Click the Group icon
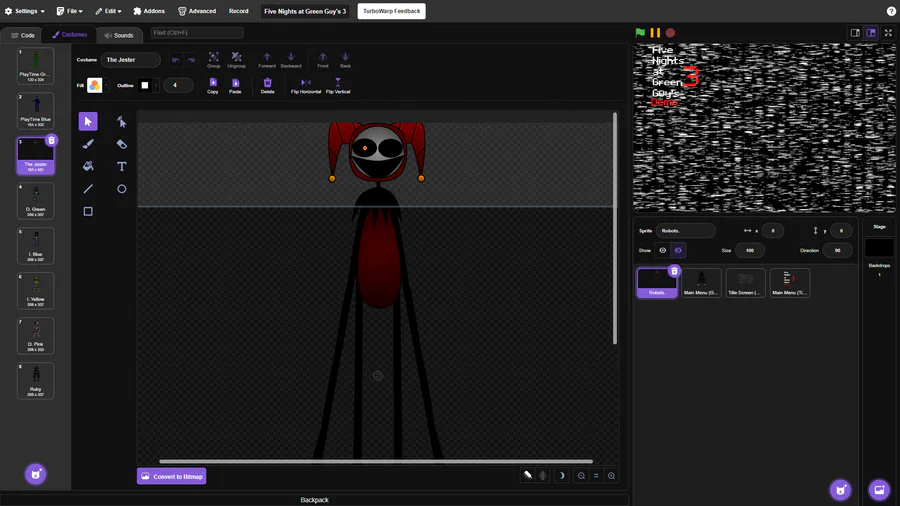 coord(214,60)
